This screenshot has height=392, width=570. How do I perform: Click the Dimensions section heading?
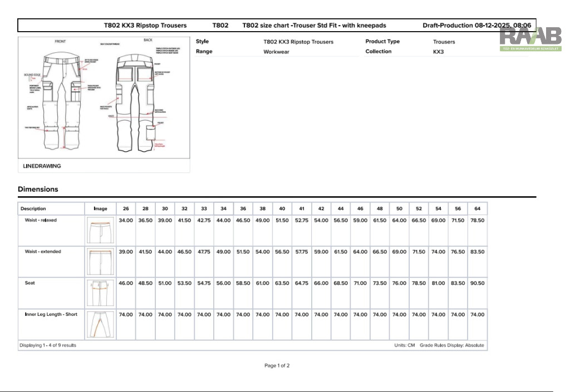[x=38, y=189]
